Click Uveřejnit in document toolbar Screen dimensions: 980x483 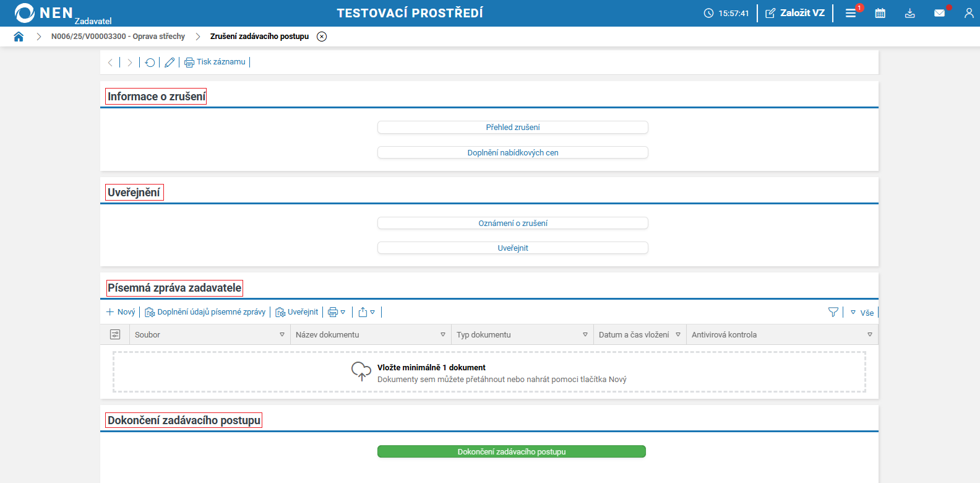pyautogui.click(x=297, y=312)
